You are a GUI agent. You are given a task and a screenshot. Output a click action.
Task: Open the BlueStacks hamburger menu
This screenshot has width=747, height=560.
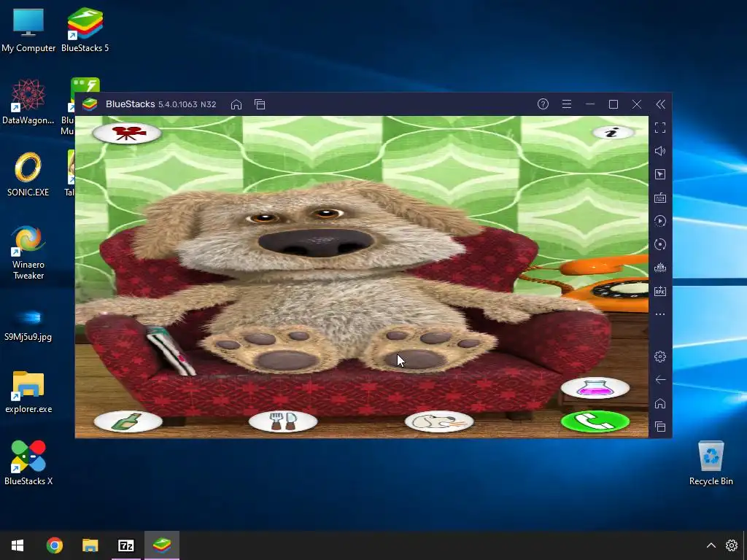[566, 104]
